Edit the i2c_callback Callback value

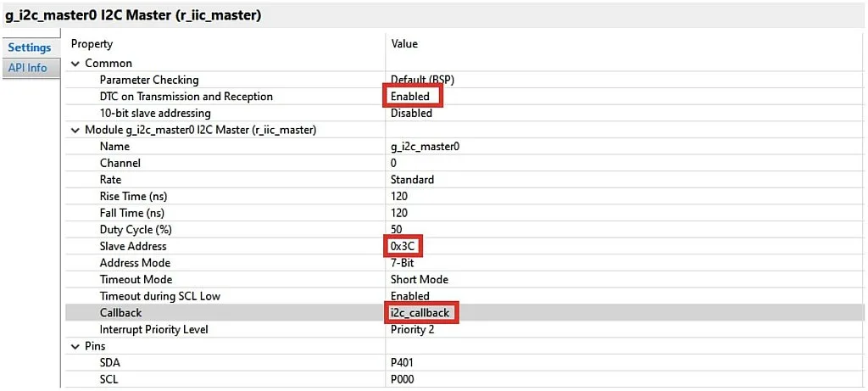click(420, 313)
